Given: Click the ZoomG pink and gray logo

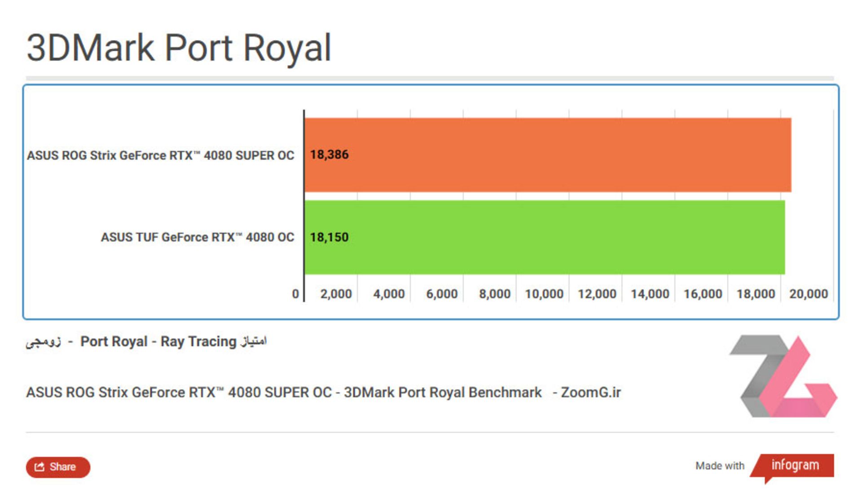Looking at the screenshot, I should pyautogui.click(x=783, y=376).
